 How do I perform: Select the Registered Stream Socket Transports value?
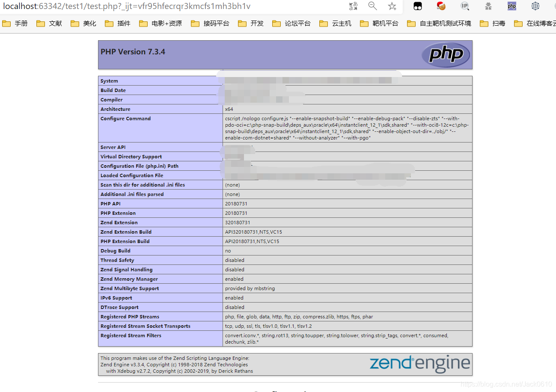coord(268,326)
